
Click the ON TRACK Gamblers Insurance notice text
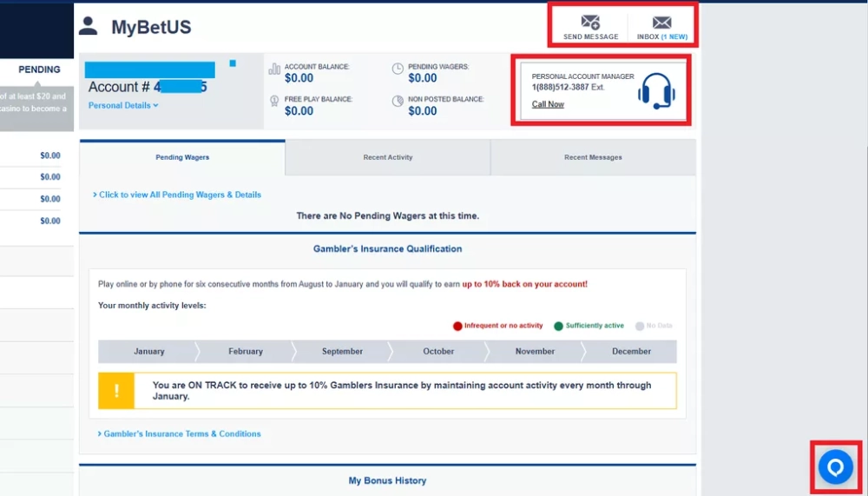(402, 391)
